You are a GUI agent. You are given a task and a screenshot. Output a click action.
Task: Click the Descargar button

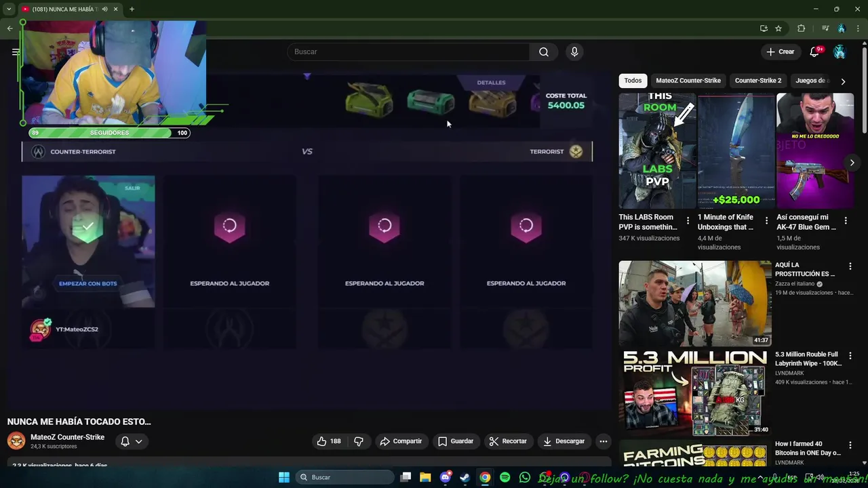pyautogui.click(x=564, y=441)
